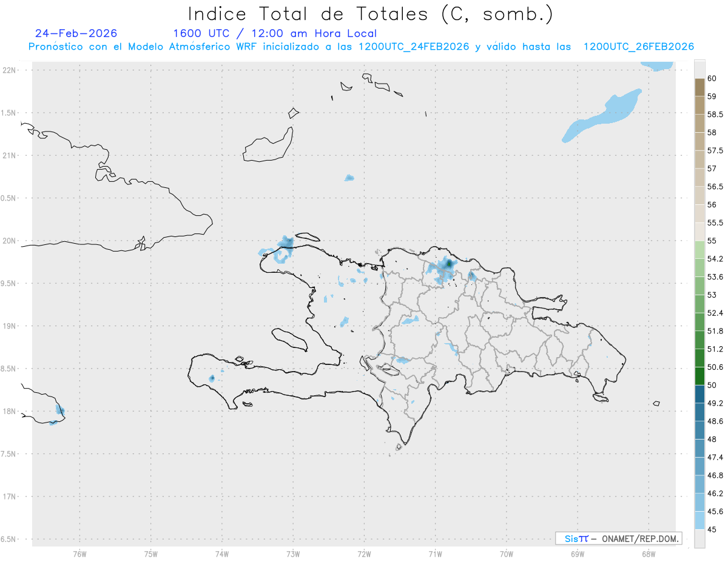Click legend value '58.5'
The width and height of the screenshot is (728, 562).
715,114
